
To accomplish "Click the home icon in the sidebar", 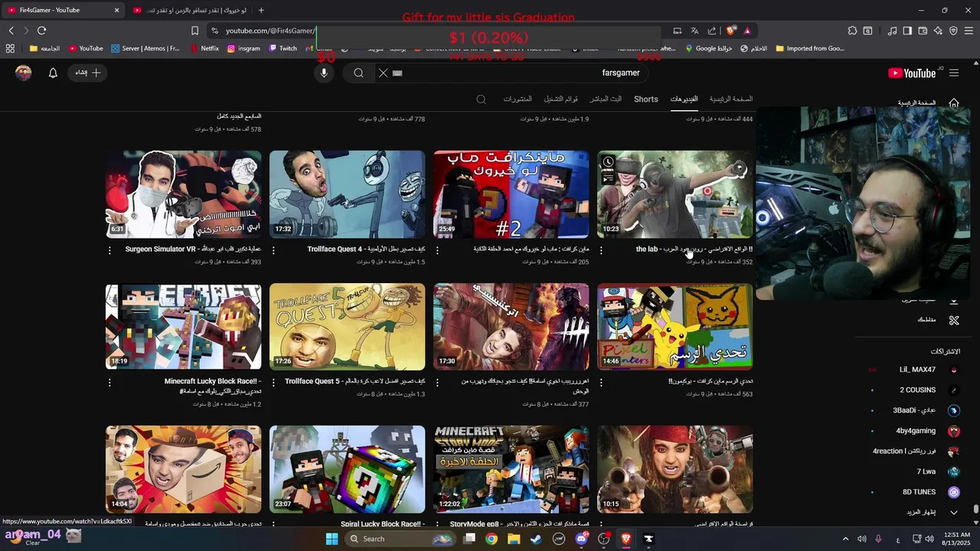I will [x=953, y=103].
